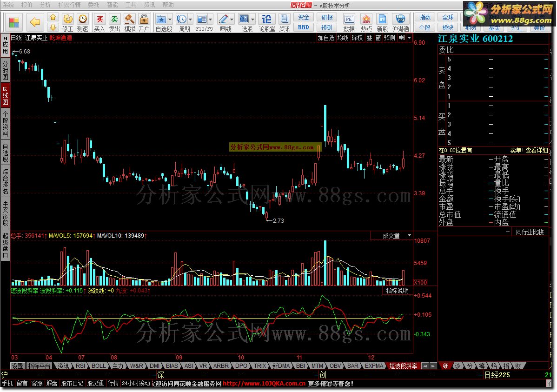Click left scroll arrow after indicator tabs

(425, 365)
